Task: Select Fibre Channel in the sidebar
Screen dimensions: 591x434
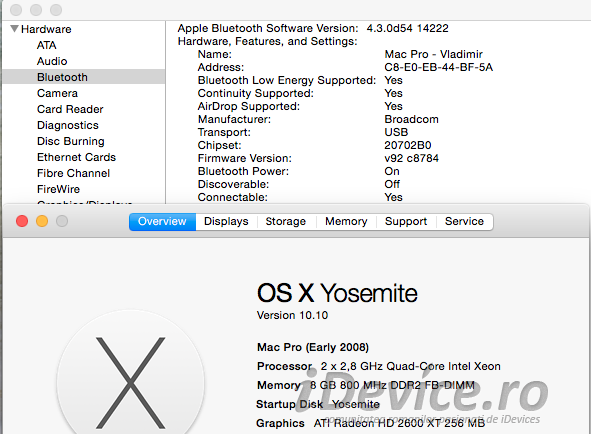Action: (73, 173)
